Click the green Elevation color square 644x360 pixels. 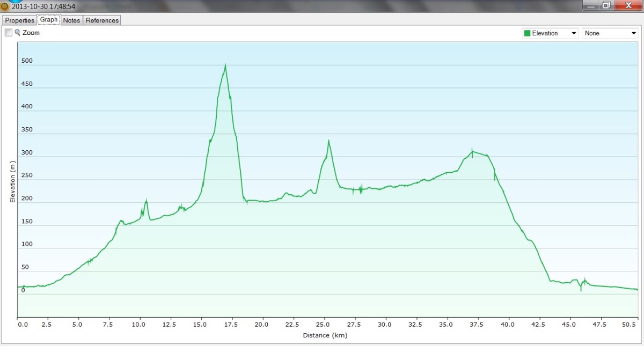tap(527, 33)
